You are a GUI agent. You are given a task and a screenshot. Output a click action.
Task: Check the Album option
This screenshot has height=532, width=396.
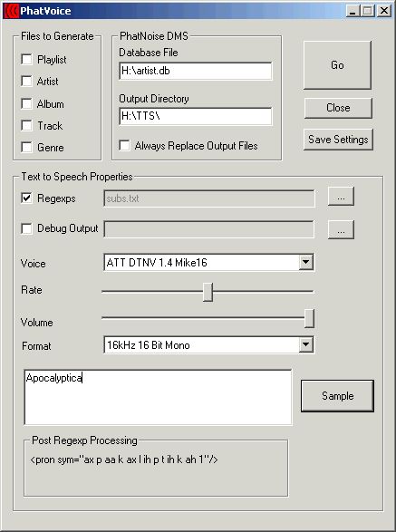click(26, 103)
